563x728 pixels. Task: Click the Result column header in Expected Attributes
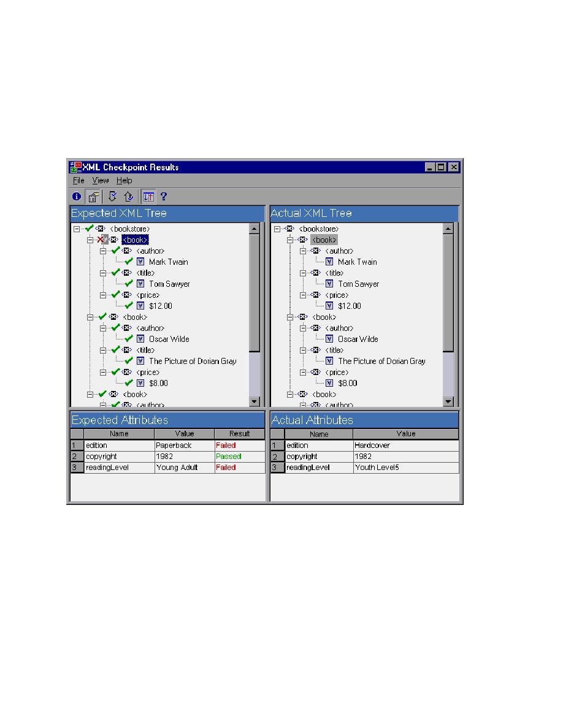239,434
